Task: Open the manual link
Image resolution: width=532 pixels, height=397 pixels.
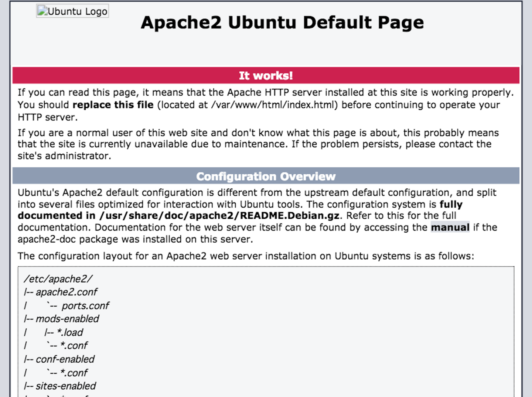Action: pos(450,227)
